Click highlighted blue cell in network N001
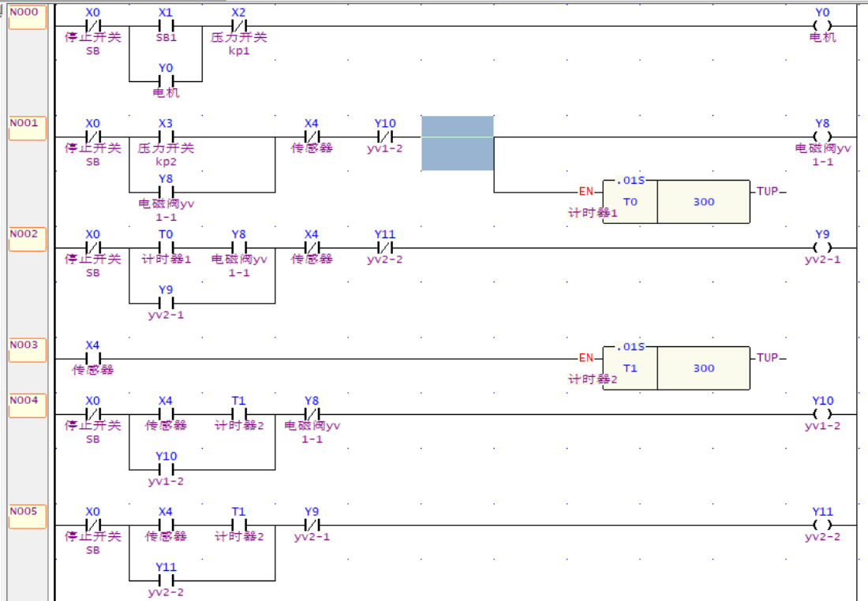Image resolution: width=868 pixels, height=601 pixels. point(457,143)
